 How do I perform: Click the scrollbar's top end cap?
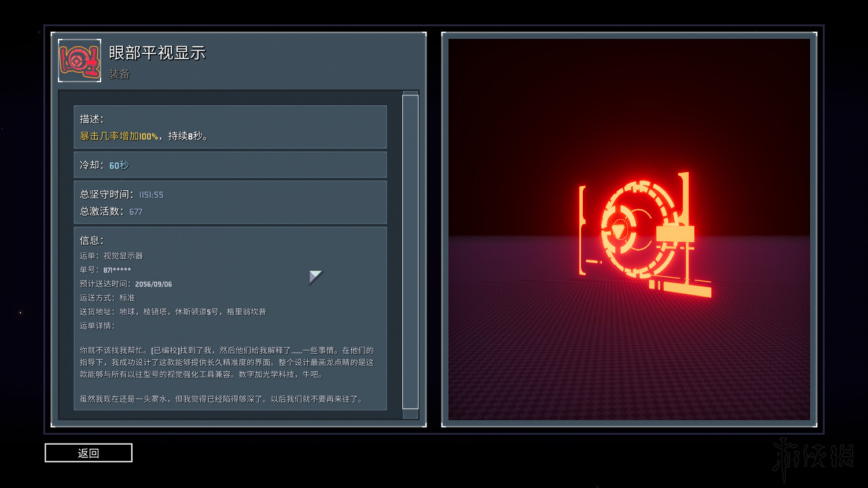click(410, 93)
